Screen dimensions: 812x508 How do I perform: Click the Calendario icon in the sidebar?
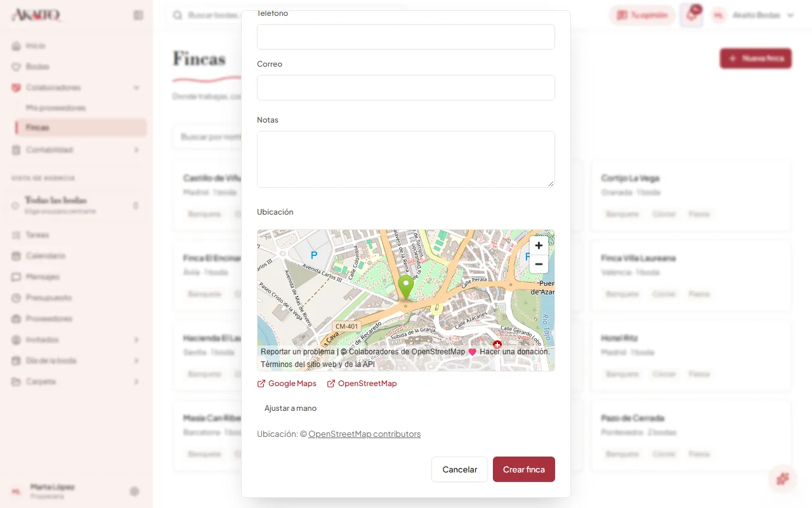coord(16,256)
